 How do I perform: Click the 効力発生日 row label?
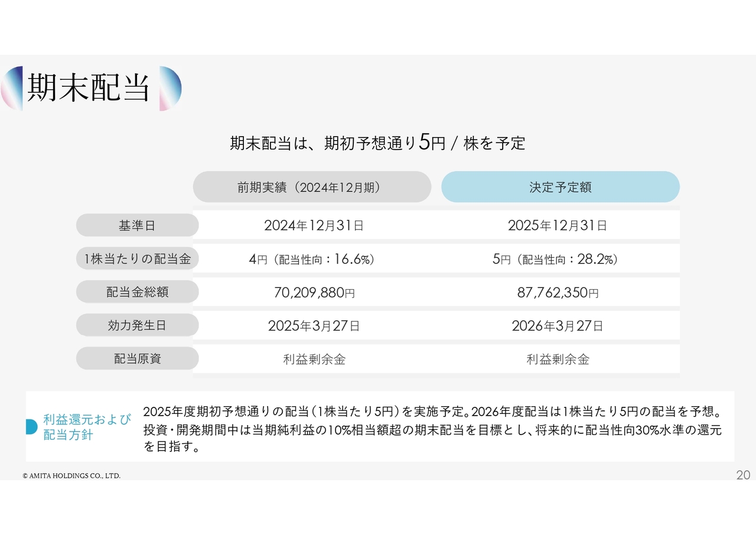tap(137, 325)
